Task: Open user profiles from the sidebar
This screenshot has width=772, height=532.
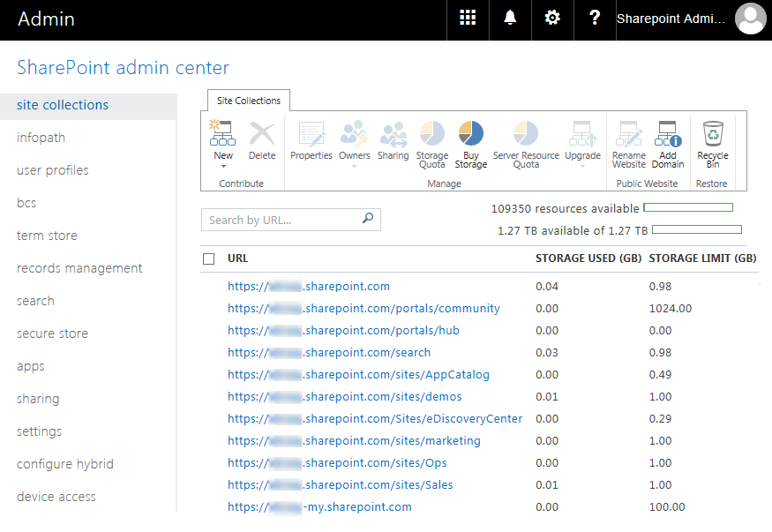Action: click(53, 169)
